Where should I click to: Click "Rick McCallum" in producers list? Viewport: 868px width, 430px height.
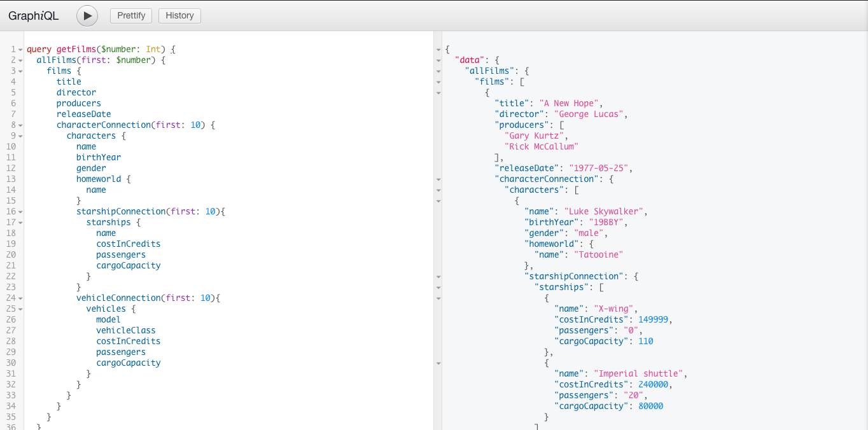(542, 146)
